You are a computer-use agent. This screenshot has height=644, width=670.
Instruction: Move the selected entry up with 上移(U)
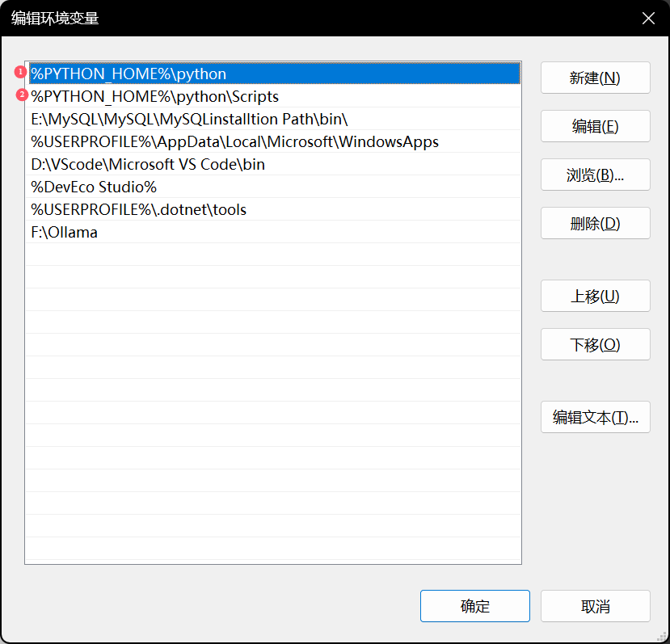click(x=595, y=296)
